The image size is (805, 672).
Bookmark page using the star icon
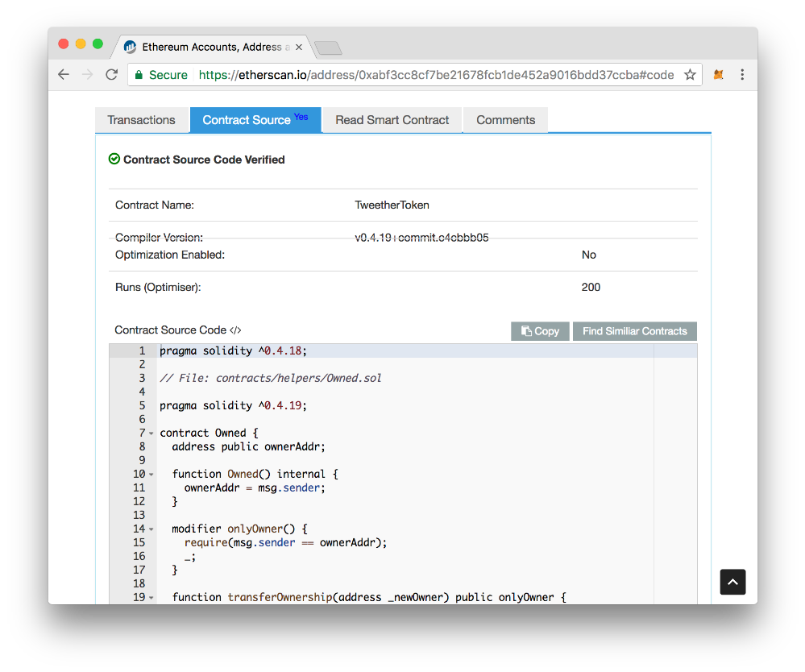click(690, 75)
